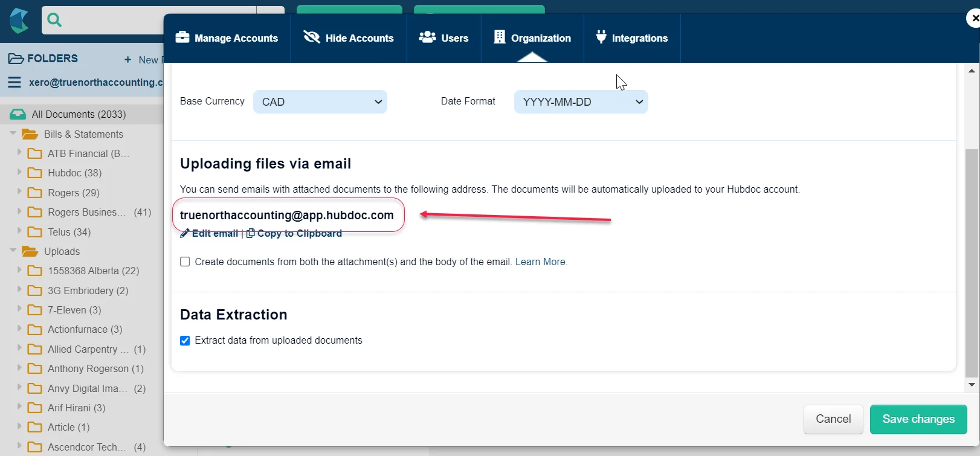
Task: Expand the Hubdoc (38) folder
Action: click(19, 172)
